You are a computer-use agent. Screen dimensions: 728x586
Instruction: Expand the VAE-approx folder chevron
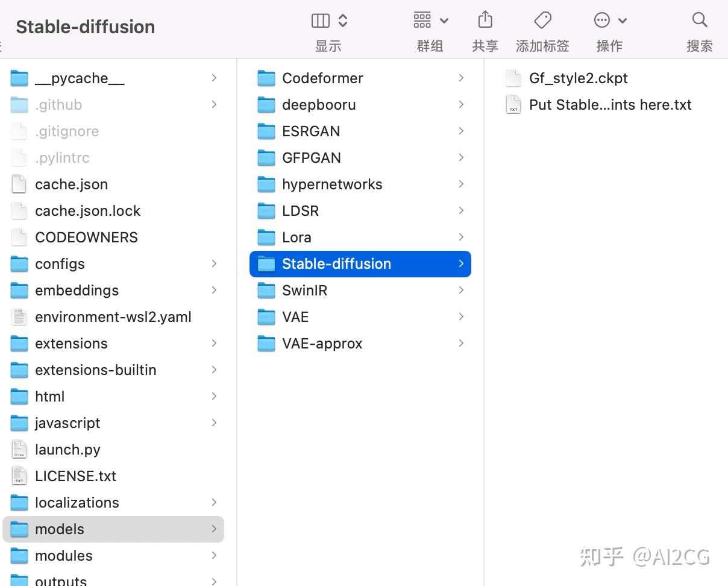tap(461, 344)
